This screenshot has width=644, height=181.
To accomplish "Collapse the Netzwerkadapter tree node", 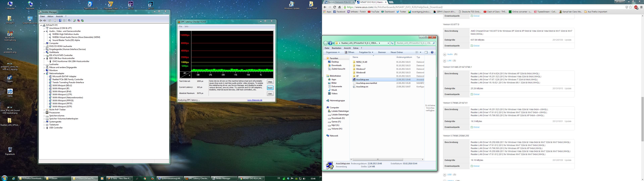I will [44, 74].
